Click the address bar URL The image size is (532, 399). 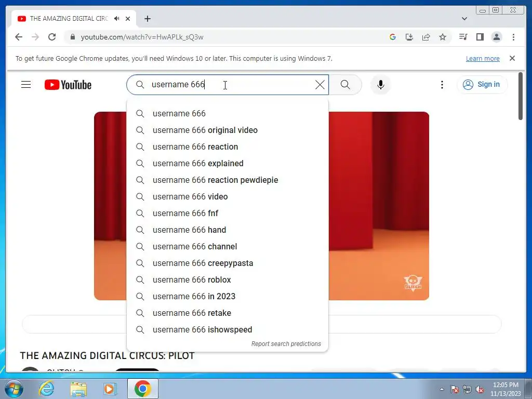(142, 37)
